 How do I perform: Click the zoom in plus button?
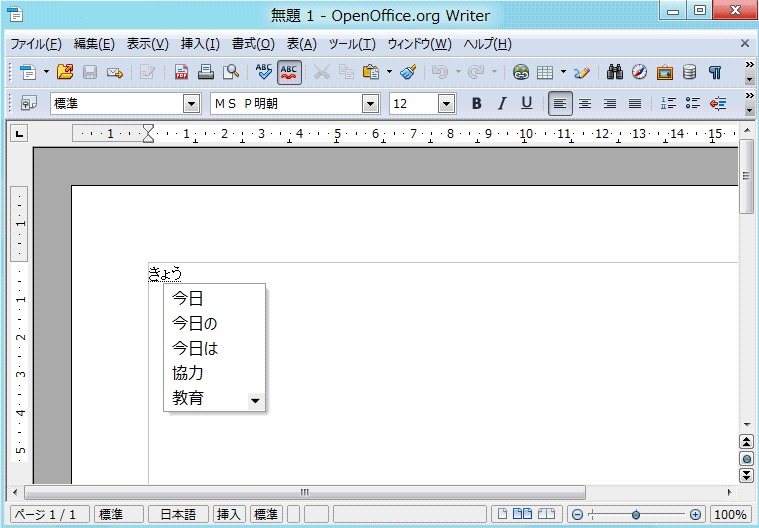pyautogui.click(x=695, y=514)
